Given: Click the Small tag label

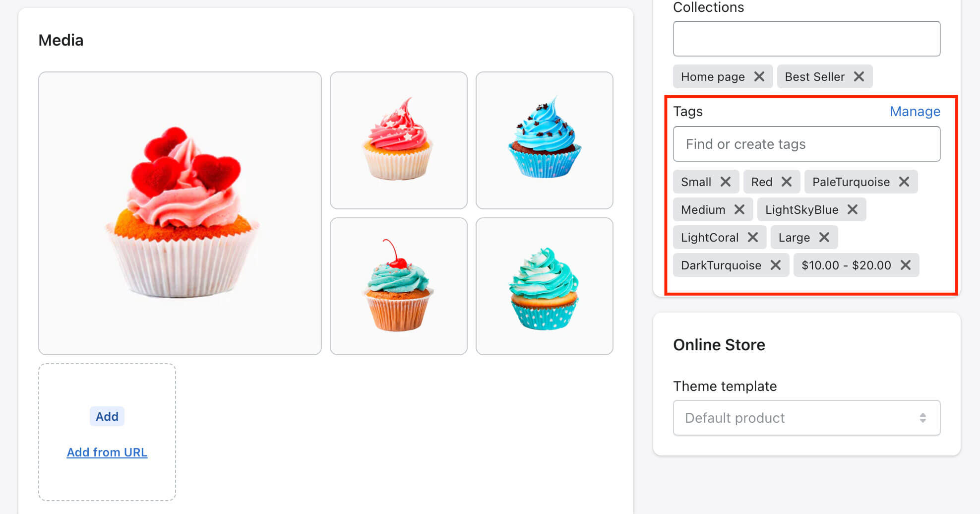Looking at the screenshot, I should click(696, 182).
